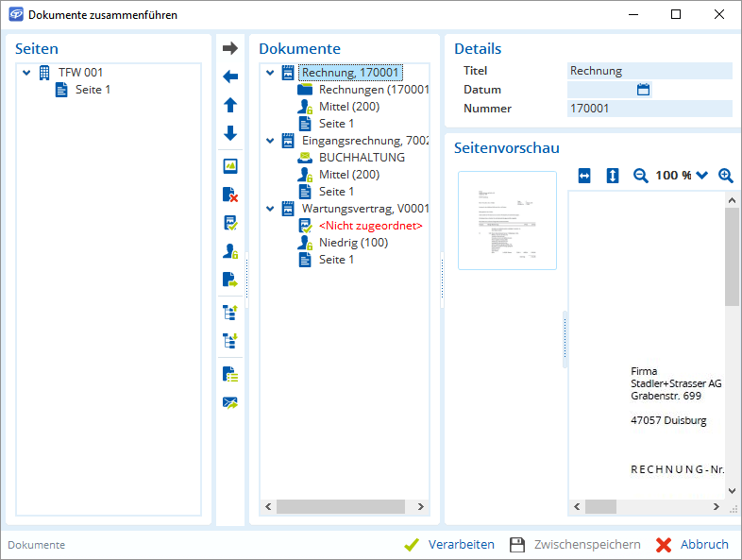Viewport: 742px width, 560px height.
Task: Fit preview to page height
Action: tap(613, 176)
